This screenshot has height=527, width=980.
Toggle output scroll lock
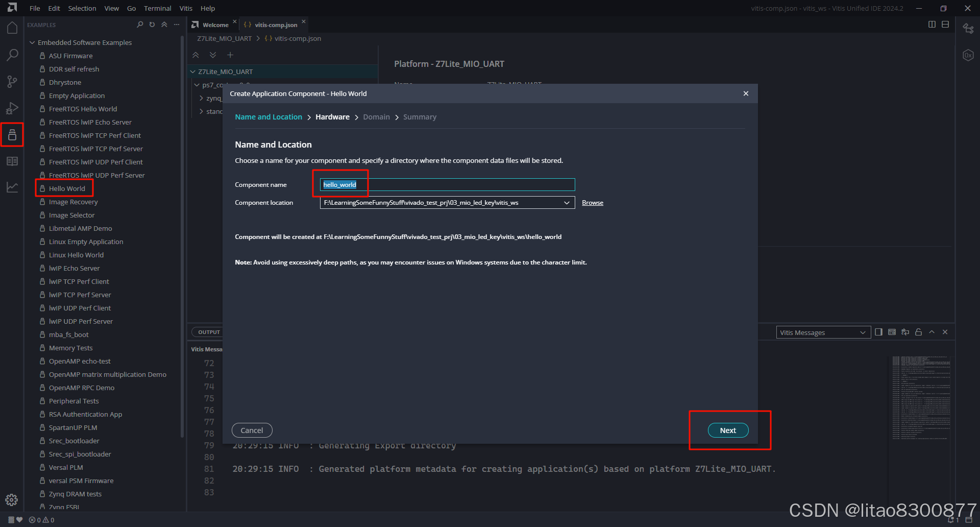pyautogui.click(x=918, y=332)
